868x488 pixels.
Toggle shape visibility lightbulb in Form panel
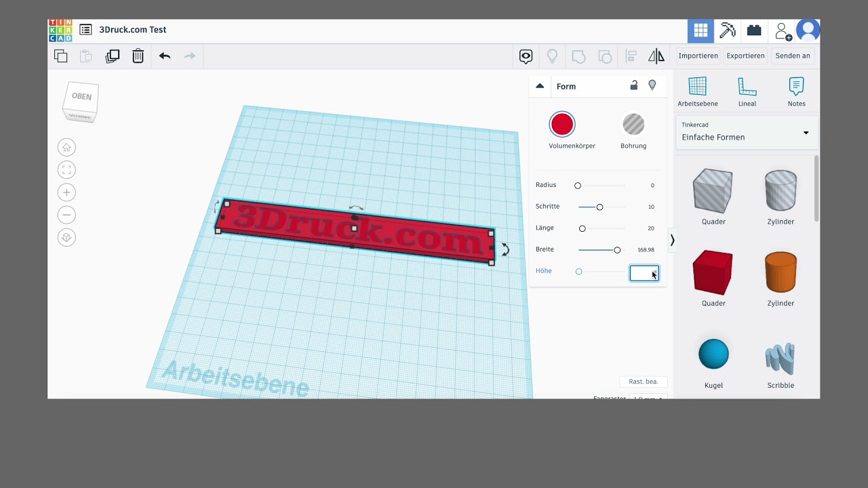tap(652, 85)
